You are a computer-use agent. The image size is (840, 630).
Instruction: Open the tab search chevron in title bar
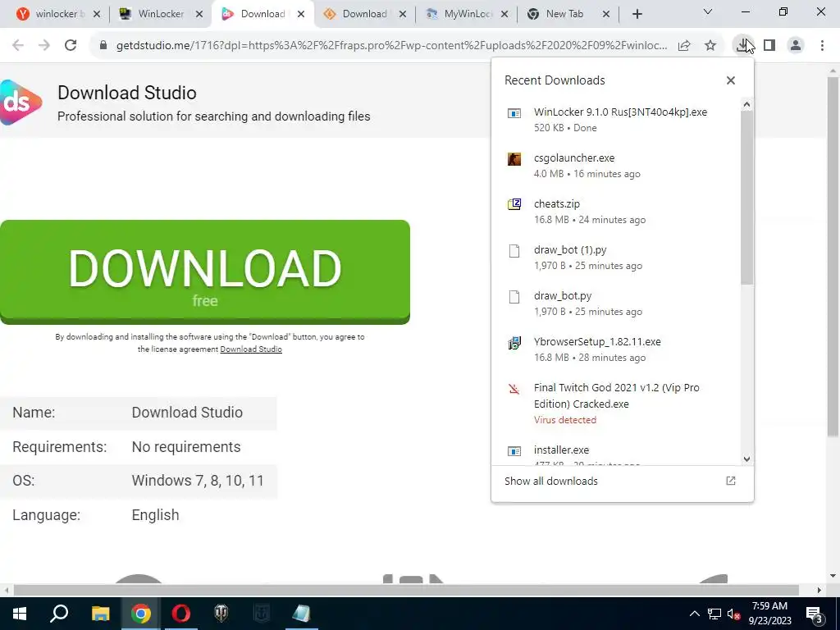click(708, 11)
